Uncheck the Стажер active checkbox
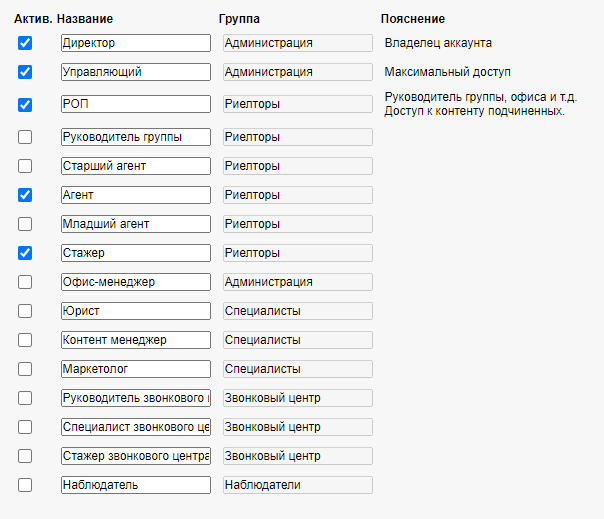 pos(25,253)
